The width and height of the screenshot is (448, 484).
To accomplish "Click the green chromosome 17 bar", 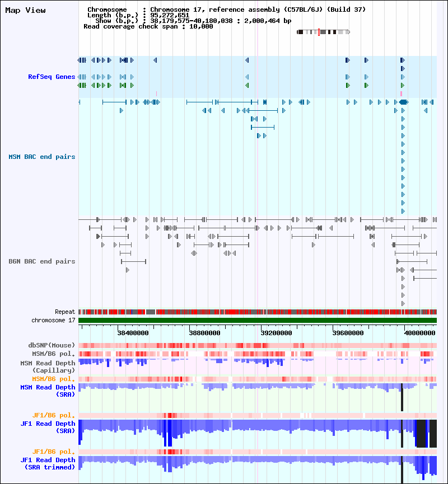I will (258, 320).
